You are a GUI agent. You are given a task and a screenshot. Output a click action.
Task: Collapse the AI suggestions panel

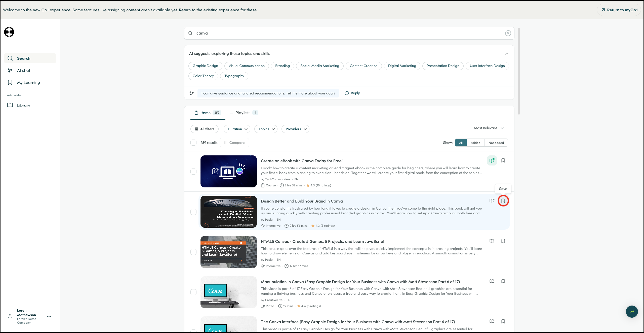(x=506, y=54)
